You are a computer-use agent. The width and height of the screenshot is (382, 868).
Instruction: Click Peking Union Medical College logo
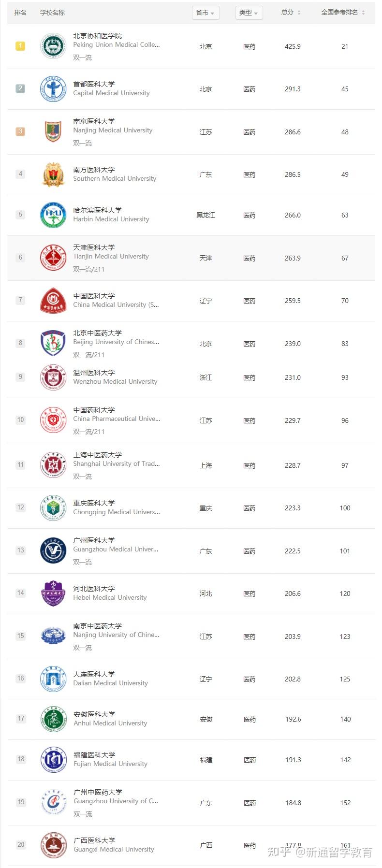pyautogui.click(x=53, y=46)
